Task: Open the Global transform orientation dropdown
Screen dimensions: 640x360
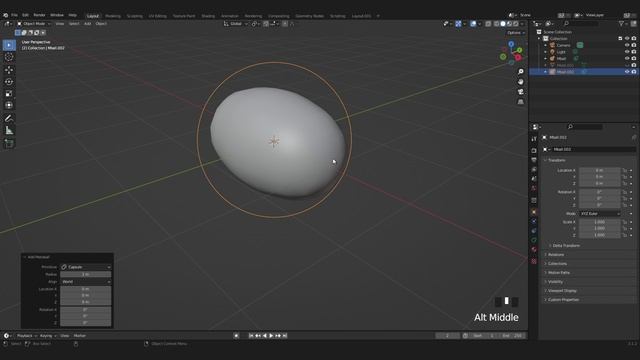Action: pos(236,24)
